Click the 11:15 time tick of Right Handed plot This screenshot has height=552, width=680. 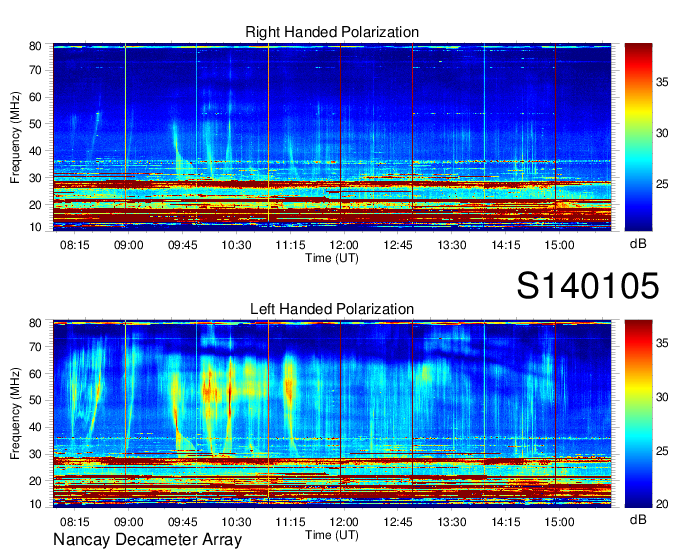coord(290,245)
